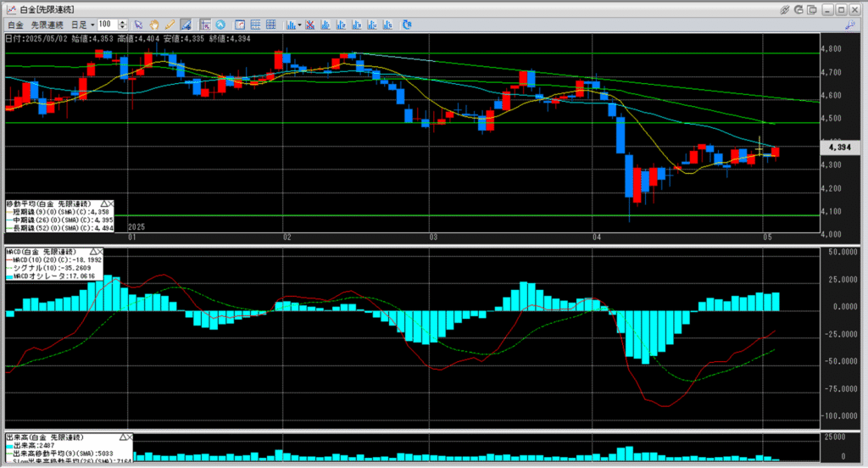868x468 pixels.
Task: Toggle the highlighted trendline edit tool
Action: click(x=186, y=25)
